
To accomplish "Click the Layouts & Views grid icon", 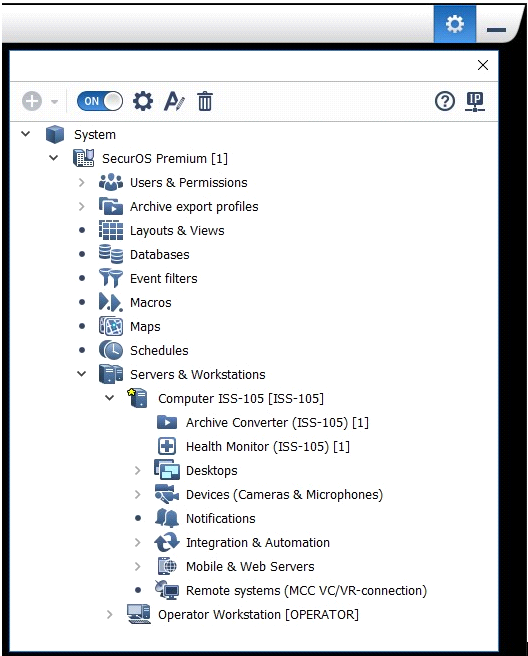I will pos(111,230).
